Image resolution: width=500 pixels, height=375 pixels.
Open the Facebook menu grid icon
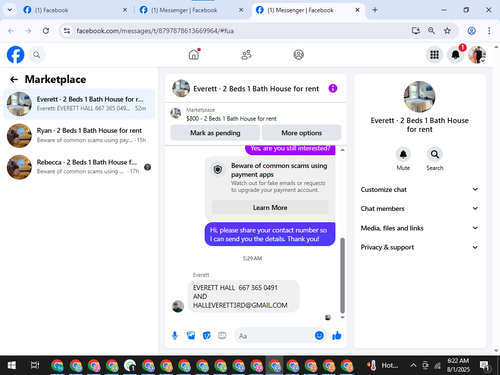click(434, 55)
